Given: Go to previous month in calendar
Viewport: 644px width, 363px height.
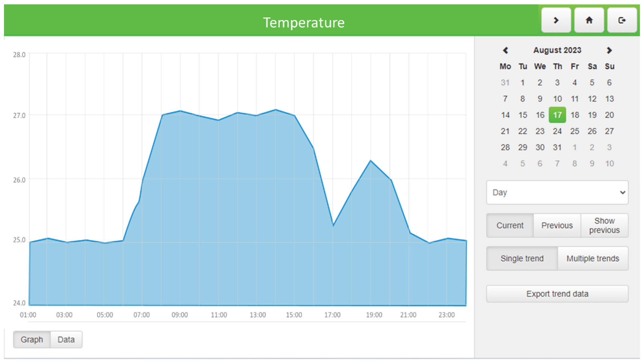Looking at the screenshot, I should 505,50.
